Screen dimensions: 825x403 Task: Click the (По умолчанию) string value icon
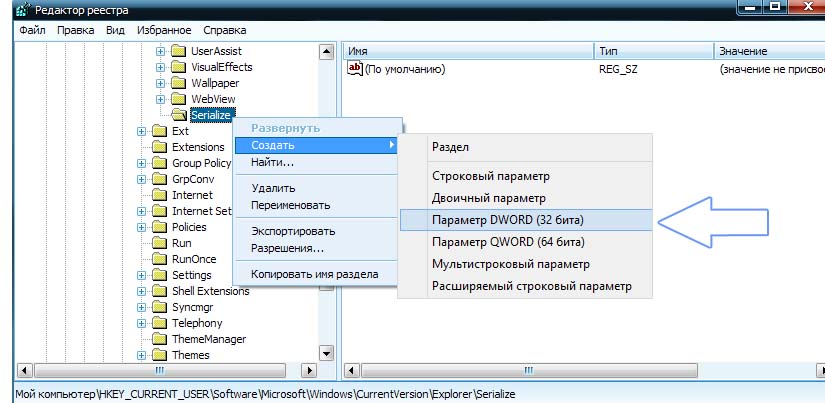coord(354,69)
